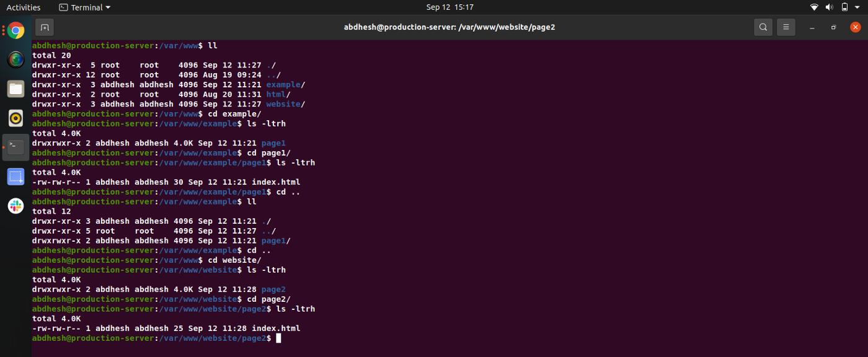Screen dimensions: 868x357
Task: Launch the Files app from the dock
Action: pos(15,89)
